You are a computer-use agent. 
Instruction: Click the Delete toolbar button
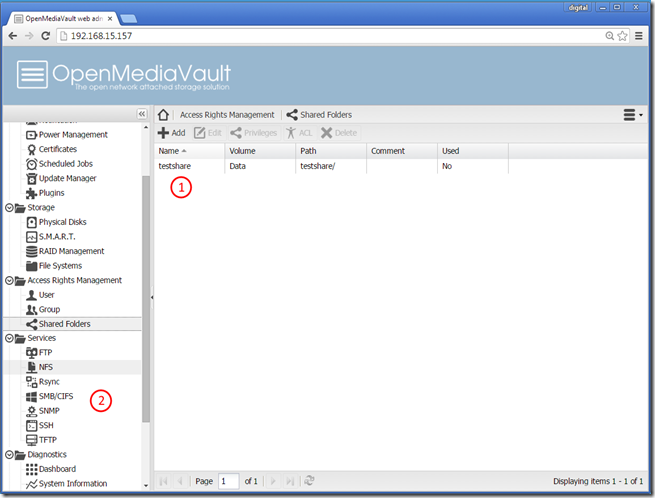tap(339, 133)
